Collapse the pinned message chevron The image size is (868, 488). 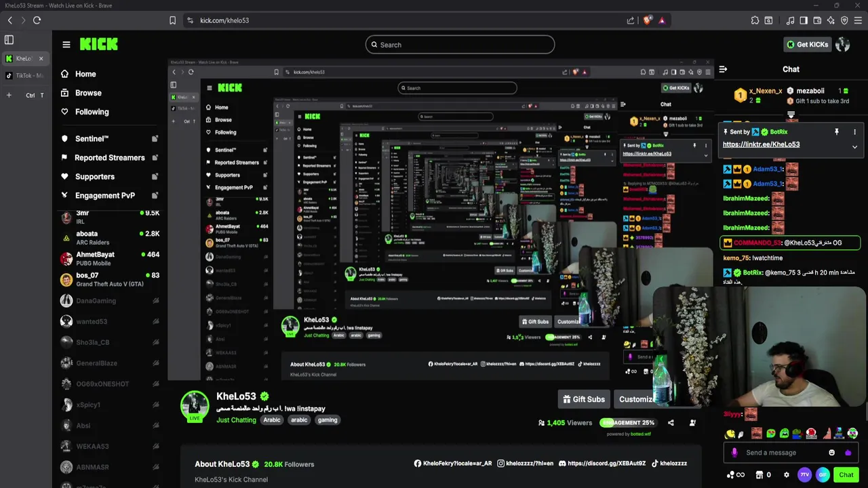coord(854,147)
